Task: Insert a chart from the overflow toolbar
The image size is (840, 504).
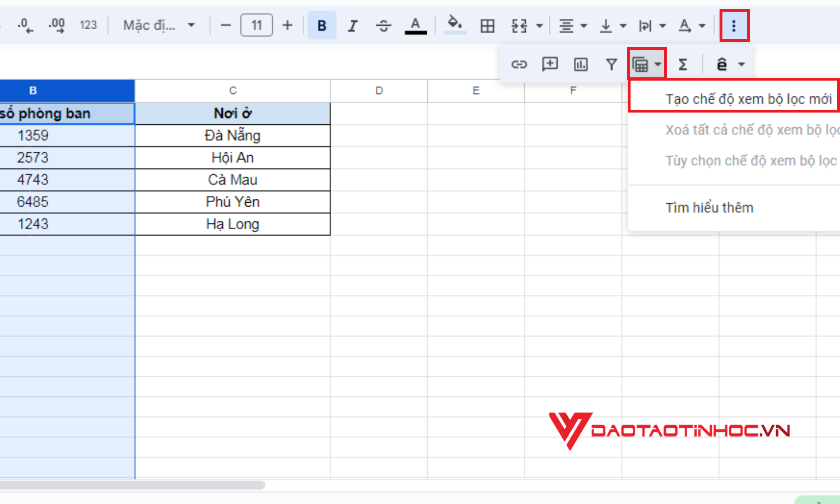Action: (x=580, y=64)
